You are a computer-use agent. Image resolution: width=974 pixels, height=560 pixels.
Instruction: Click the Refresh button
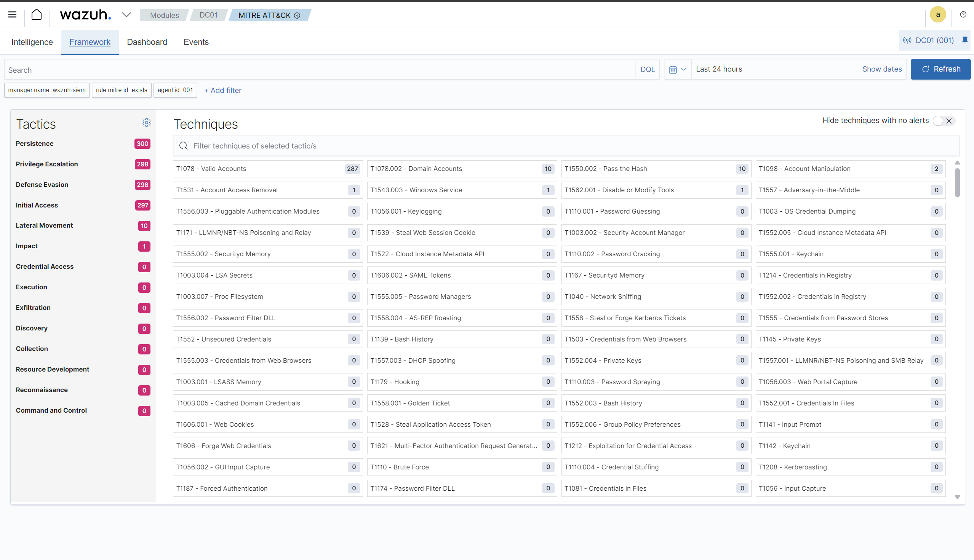(940, 69)
